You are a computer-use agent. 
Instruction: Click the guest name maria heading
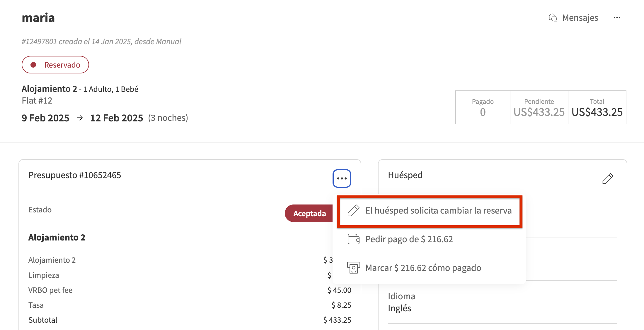(x=38, y=18)
